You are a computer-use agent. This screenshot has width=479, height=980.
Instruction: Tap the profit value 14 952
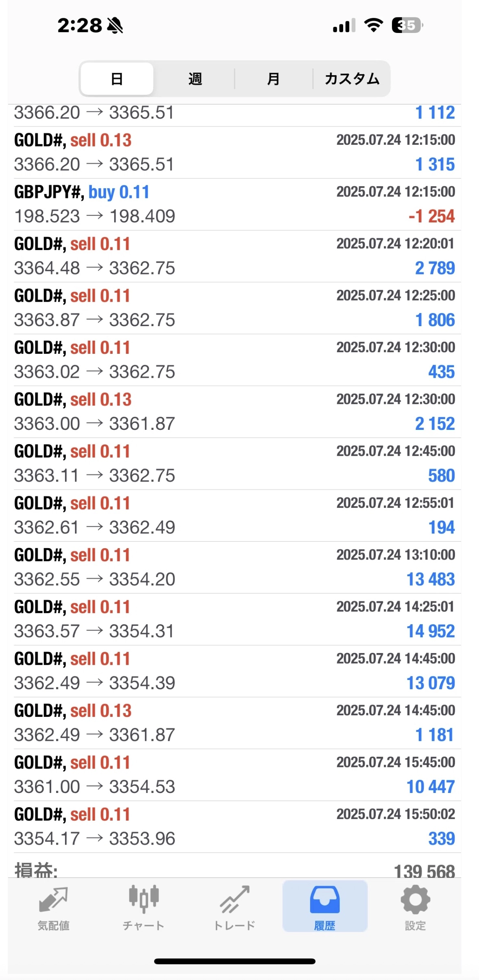(x=431, y=631)
